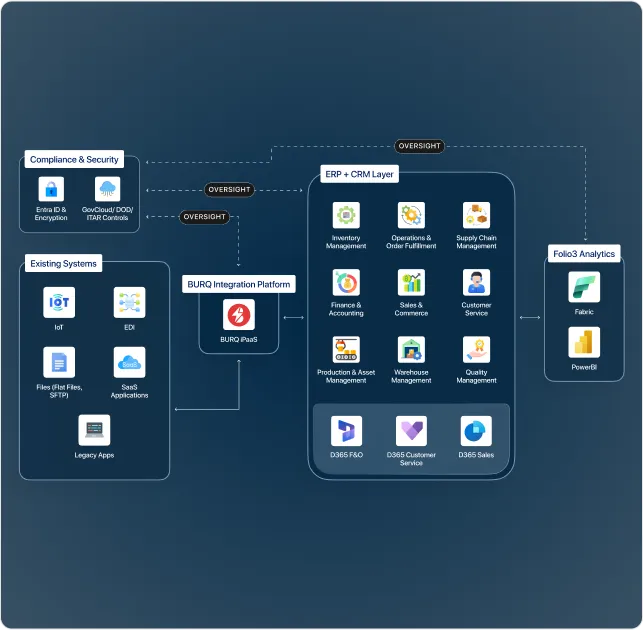643x630 pixels.
Task: Open the Inventory Management icon
Action: click(346, 215)
